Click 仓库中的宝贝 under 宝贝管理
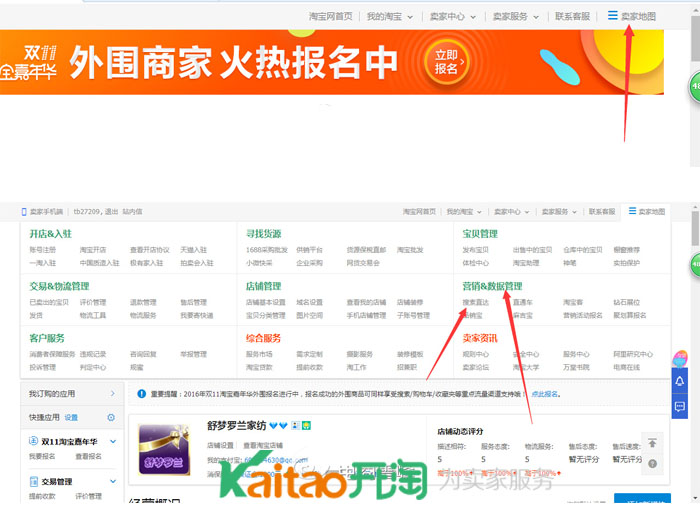The width and height of the screenshot is (700, 516). (583, 250)
